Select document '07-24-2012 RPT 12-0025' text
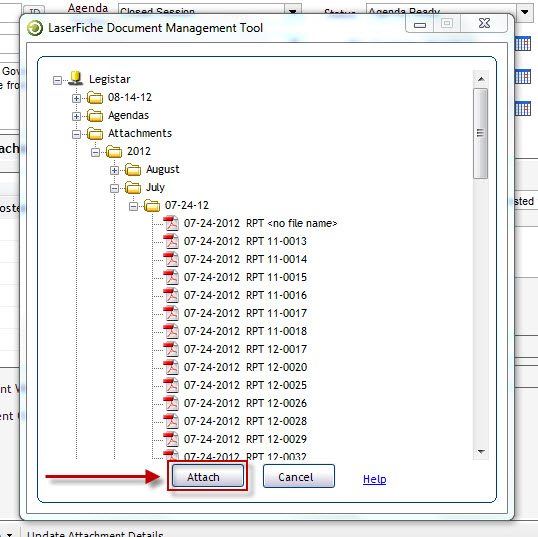The image size is (538, 537). point(245,385)
